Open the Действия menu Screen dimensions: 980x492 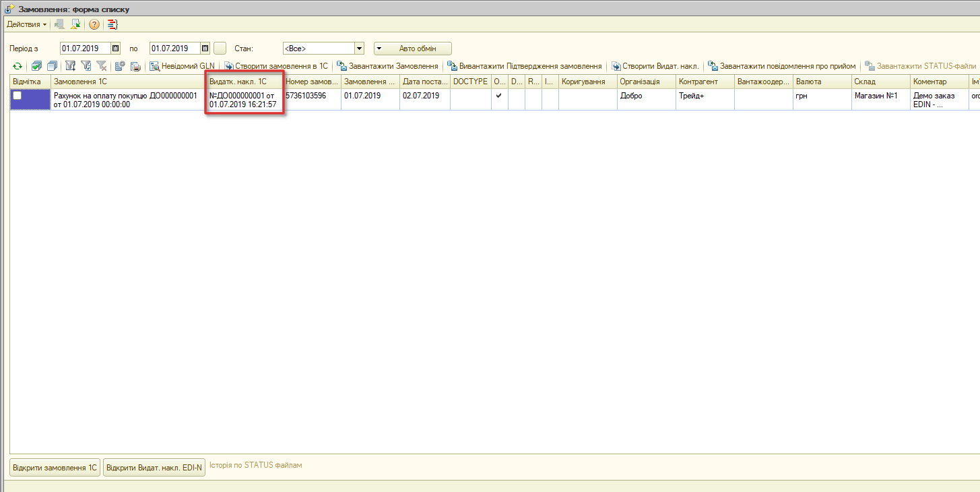click(x=26, y=24)
